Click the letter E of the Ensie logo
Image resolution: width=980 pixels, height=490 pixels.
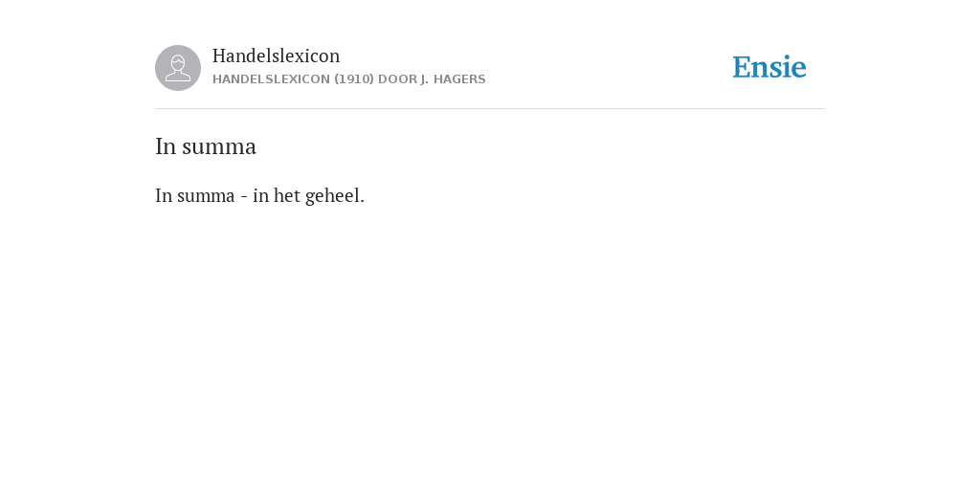tap(741, 68)
